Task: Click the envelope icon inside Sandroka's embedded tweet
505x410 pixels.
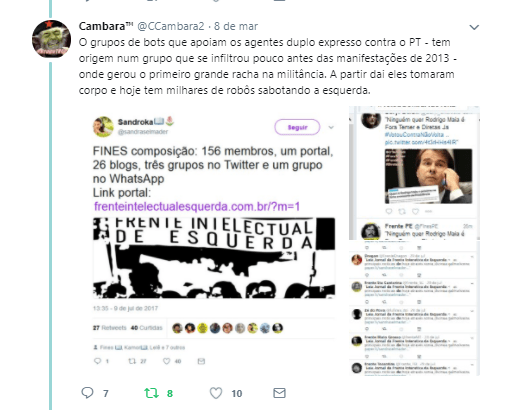Action: tap(201, 361)
